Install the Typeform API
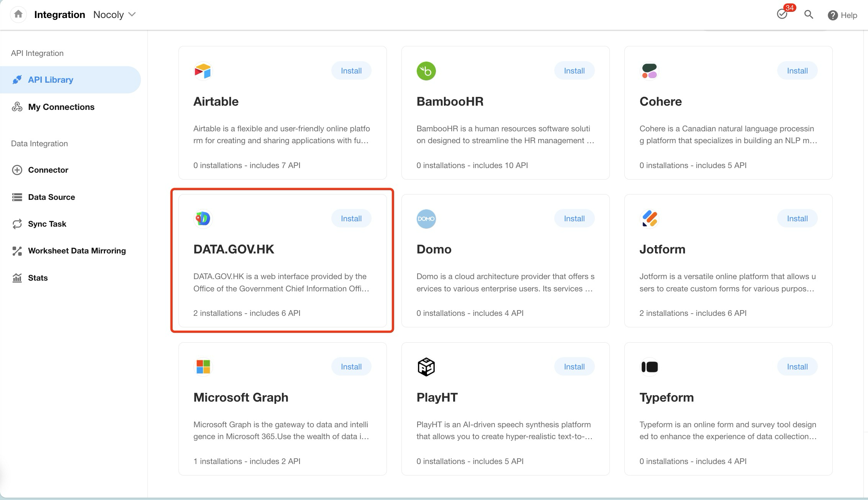Screen dimensions: 868x500 (x=797, y=367)
